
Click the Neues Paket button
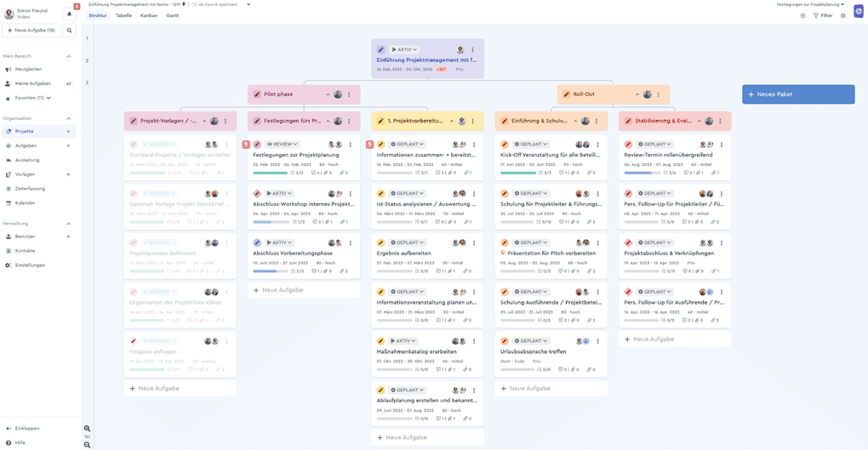797,94
